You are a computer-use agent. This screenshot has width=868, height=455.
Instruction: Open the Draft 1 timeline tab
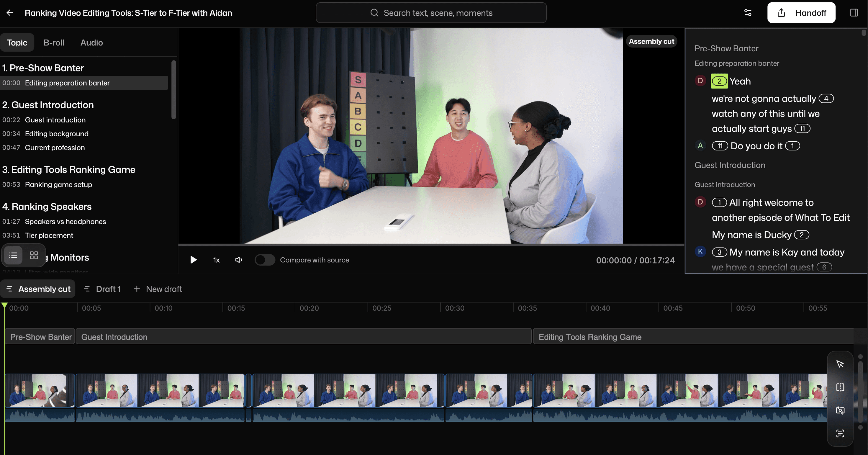click(x=102, y=289)
